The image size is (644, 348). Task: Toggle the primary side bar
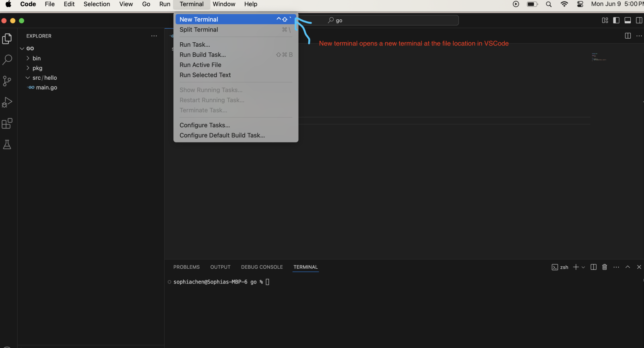616,20
